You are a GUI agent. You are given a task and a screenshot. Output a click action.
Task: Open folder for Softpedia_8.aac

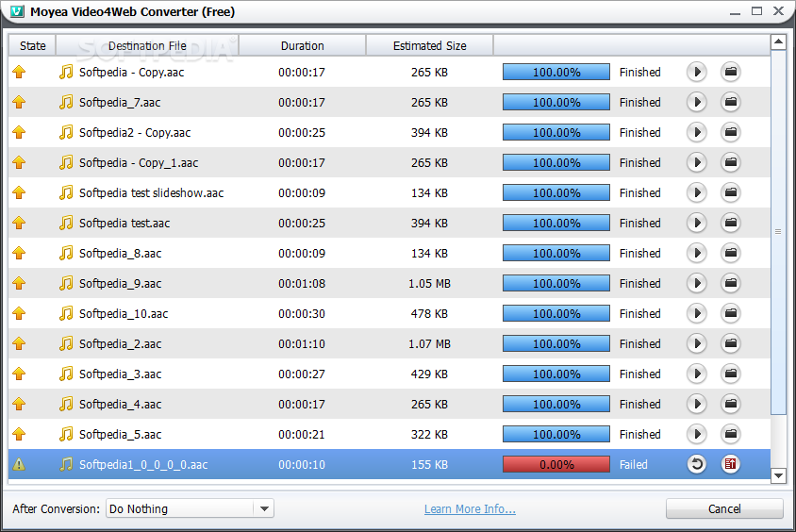[x=731, y=253]
